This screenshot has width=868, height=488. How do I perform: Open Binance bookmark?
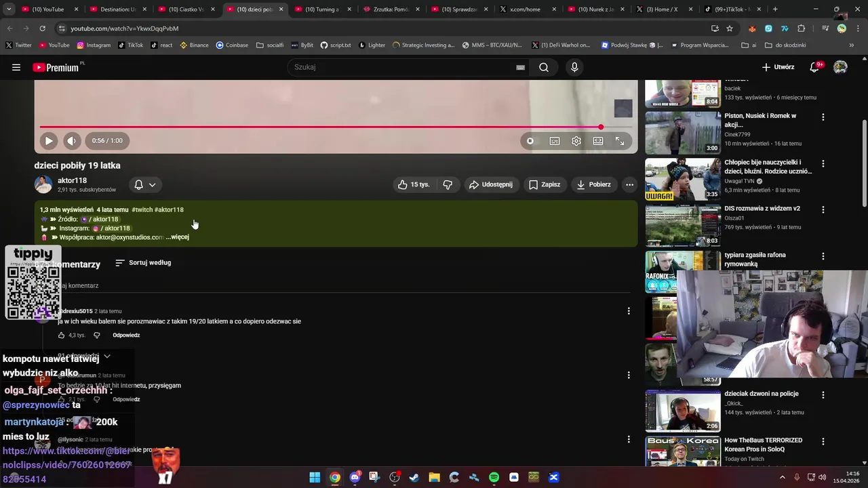pos(194,45)
